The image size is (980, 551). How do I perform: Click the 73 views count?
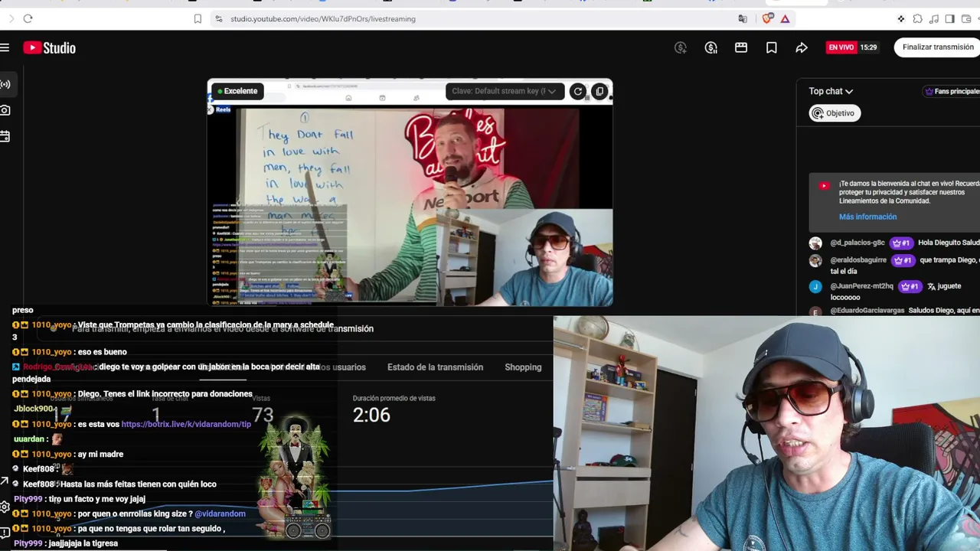pos(263,415)
